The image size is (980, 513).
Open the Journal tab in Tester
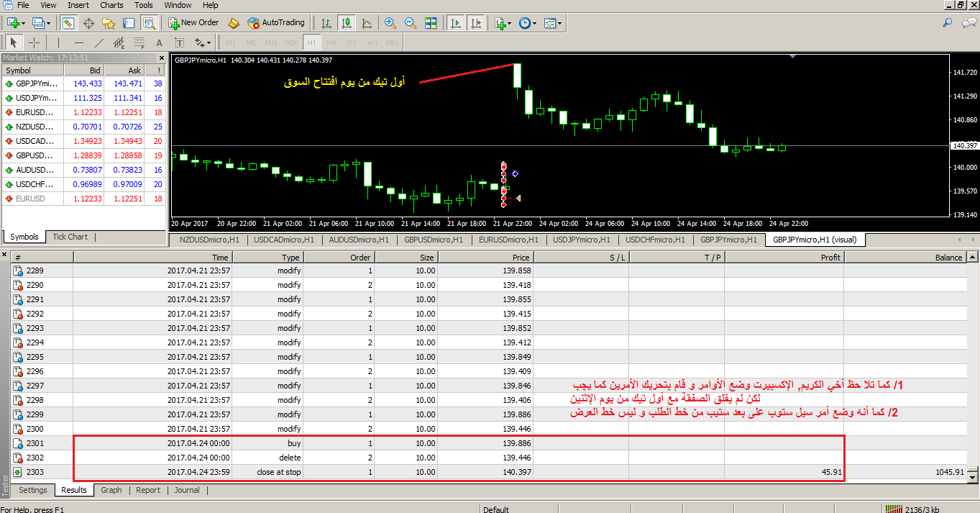click(188, 490)
